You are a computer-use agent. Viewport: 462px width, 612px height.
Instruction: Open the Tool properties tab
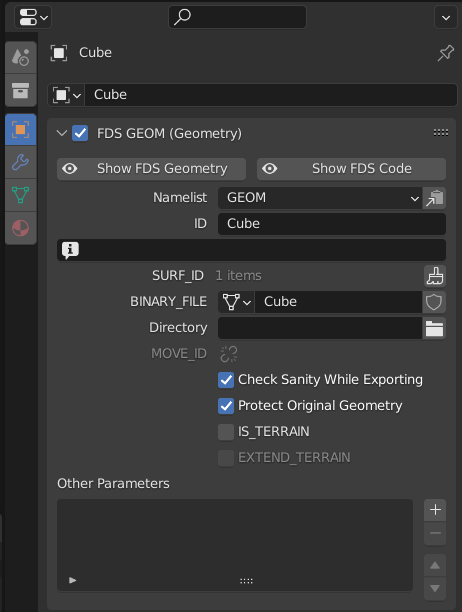coord(21,57)
